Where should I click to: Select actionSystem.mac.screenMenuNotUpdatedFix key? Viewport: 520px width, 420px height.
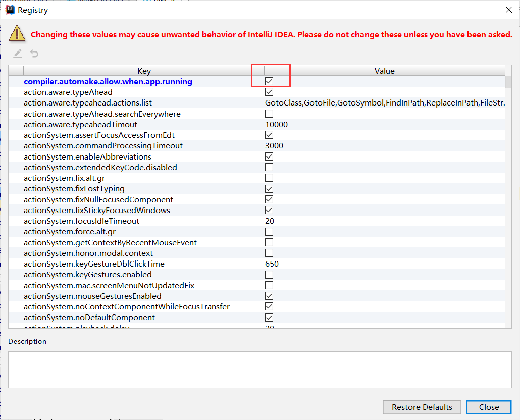pyautogui.click(x=109, y=285)
